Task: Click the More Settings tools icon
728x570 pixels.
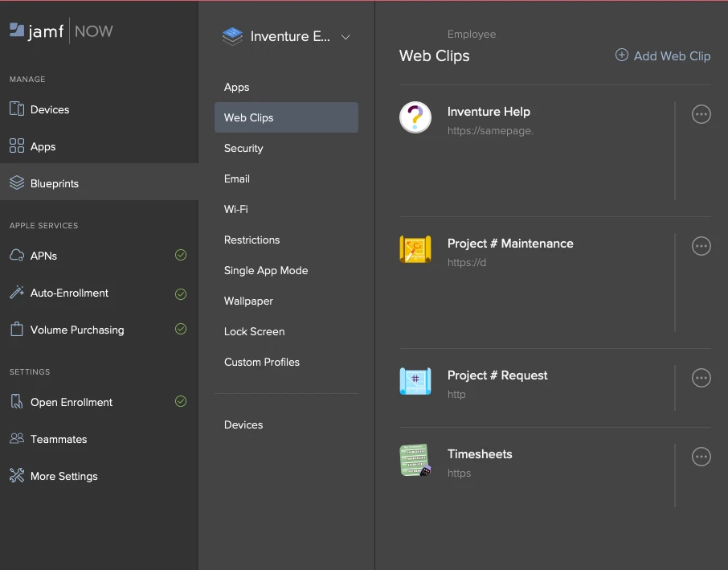Action: [17, 475]
